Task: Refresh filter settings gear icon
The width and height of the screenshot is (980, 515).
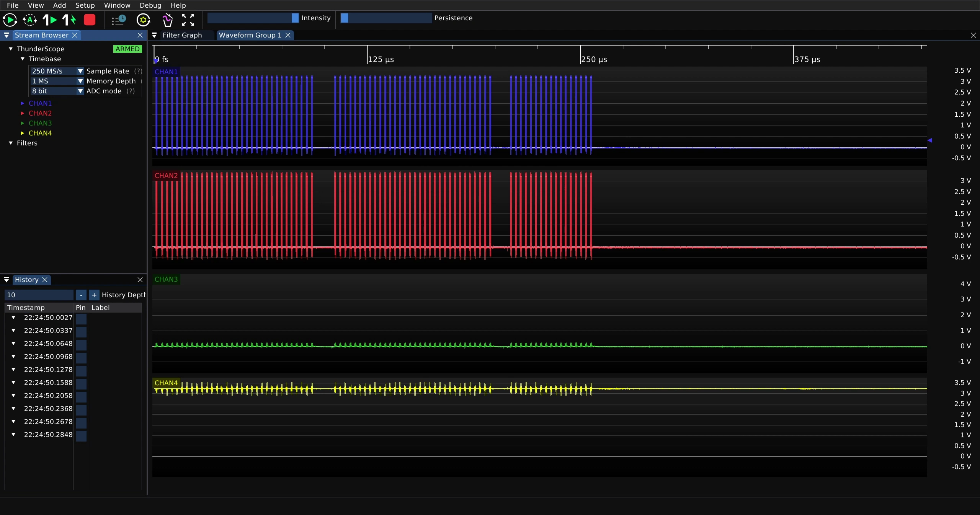Action: point(144,20)
